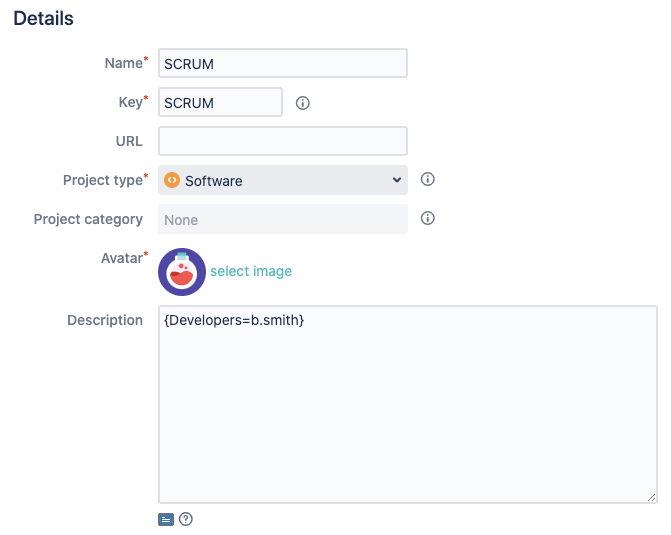Click inside the Description text area
671x535 pixels.
408,404
